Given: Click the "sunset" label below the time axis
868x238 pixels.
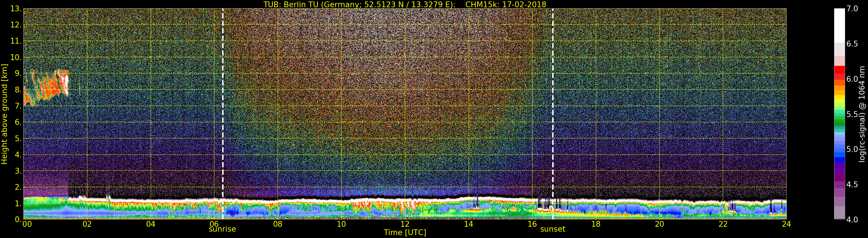Looking at the screenshot, I should 553,229.
